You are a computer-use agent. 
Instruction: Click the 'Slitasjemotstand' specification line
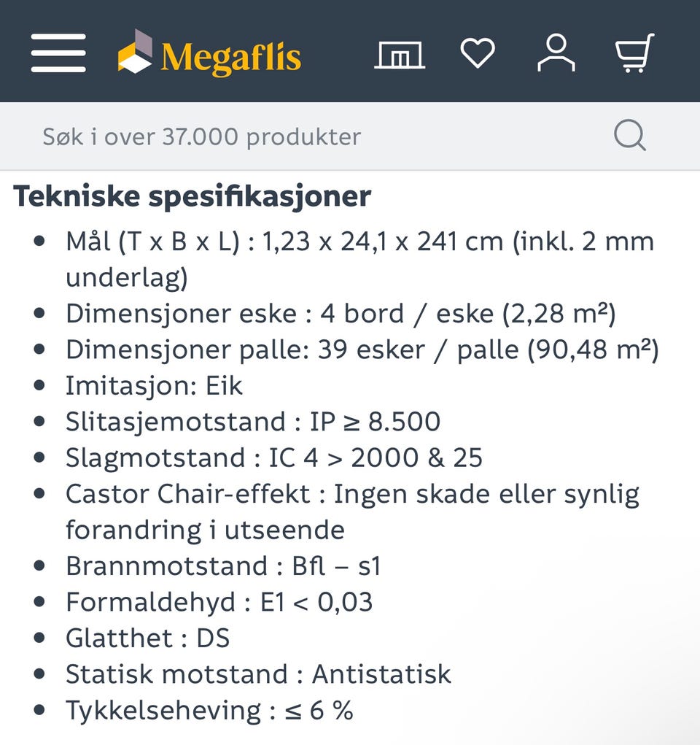pos(253,422)
